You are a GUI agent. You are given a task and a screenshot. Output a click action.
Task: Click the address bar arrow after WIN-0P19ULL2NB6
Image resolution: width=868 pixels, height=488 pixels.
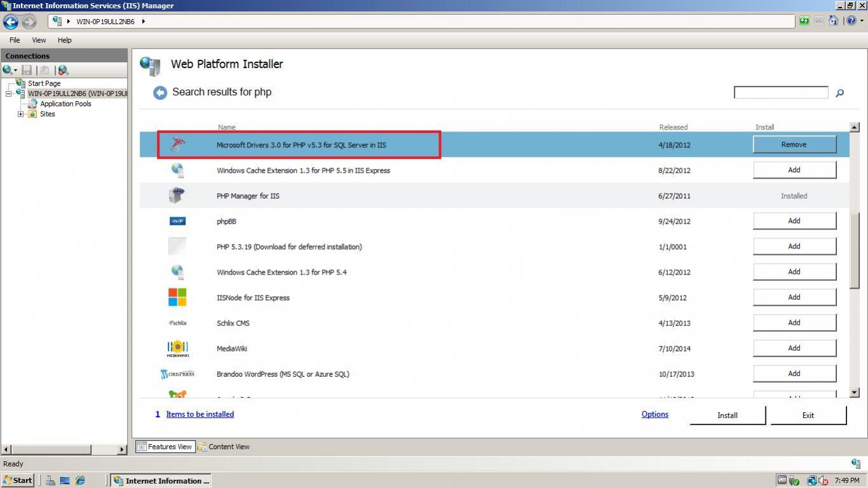coord(144,21)
